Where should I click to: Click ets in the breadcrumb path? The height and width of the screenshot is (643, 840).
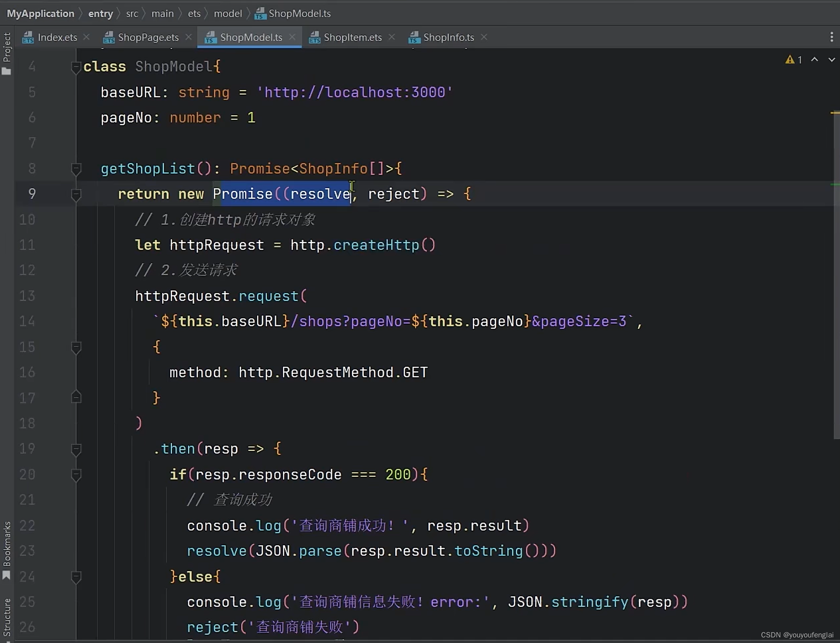click(194, 14)
